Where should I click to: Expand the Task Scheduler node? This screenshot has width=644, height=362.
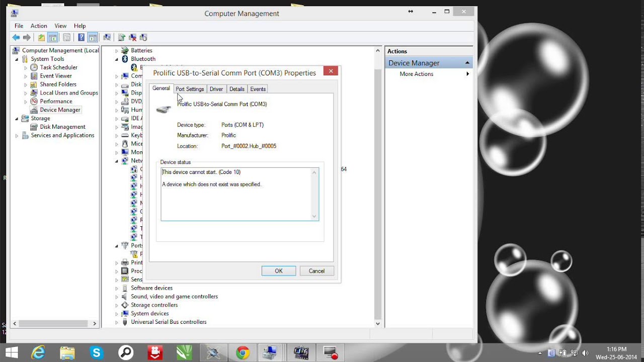coord(26,67)
